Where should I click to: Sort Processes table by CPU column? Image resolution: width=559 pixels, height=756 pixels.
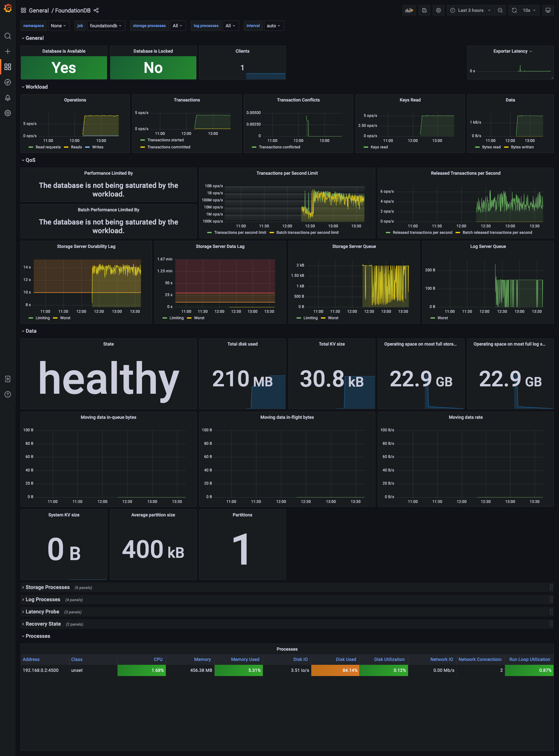158,659
